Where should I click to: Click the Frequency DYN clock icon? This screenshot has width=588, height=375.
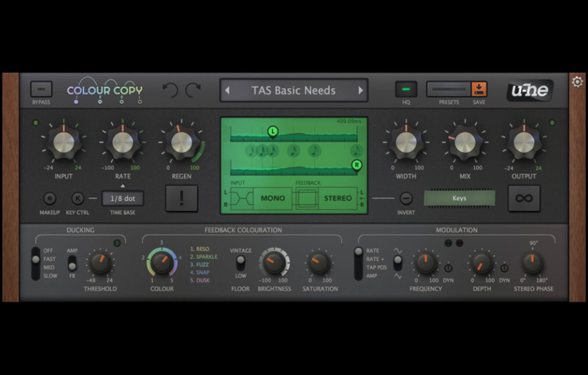pyautogui.click(x=448, y=268)
